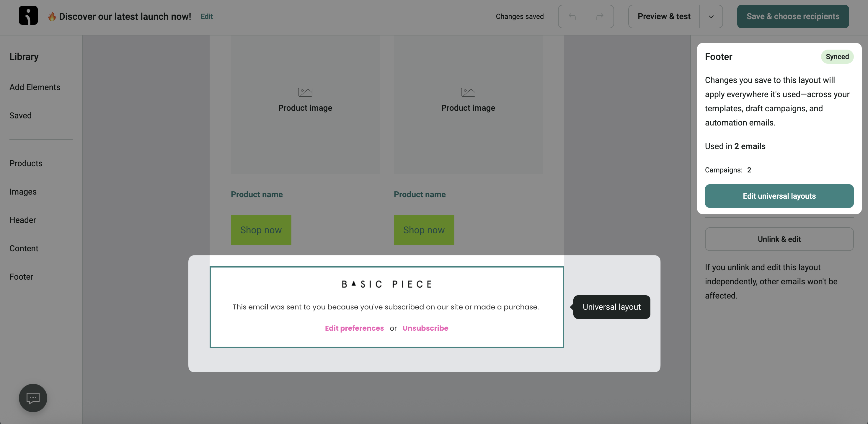Select Products in the sidebar
Image resolution: width=868 pixels, height=424 pixels.
click(x=26, y=164)
